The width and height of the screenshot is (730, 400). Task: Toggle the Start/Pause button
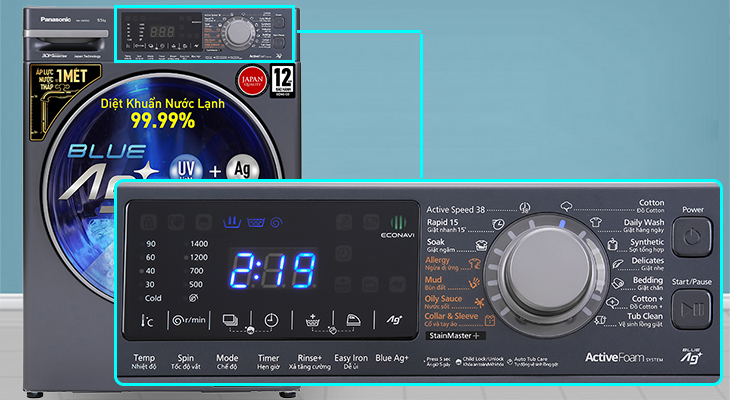coord(692,309)
